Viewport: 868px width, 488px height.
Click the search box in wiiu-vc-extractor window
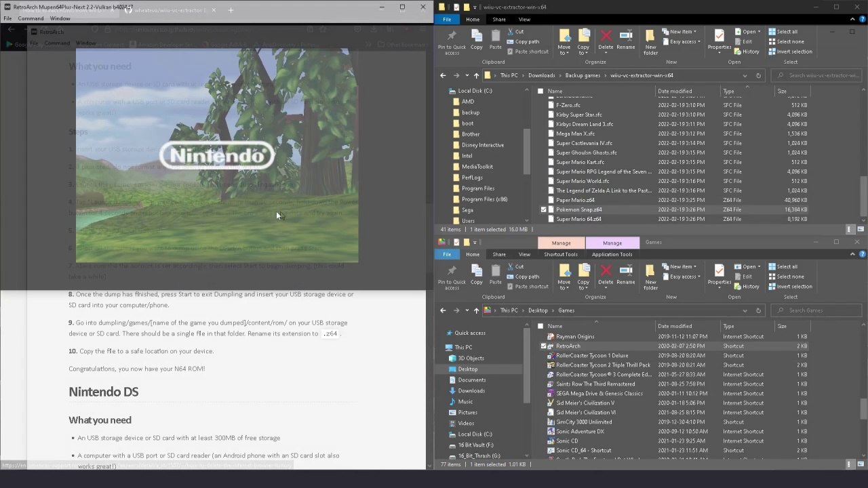(817, 75)
